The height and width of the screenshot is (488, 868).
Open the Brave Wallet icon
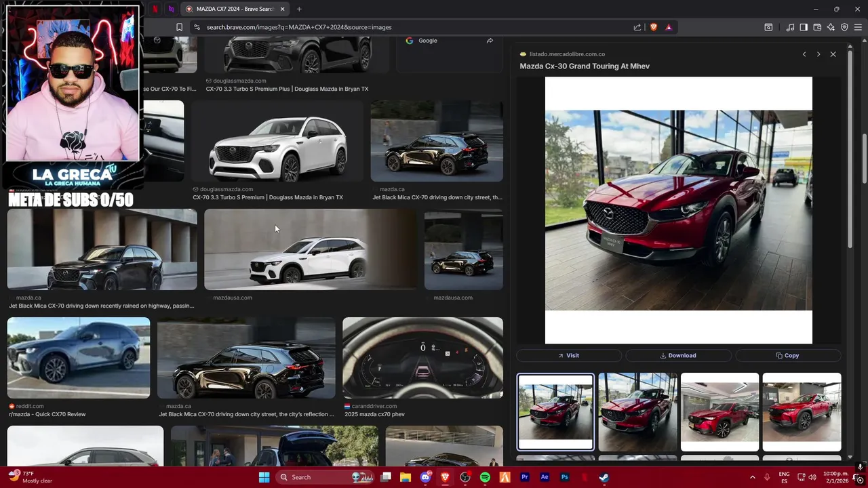817,27
